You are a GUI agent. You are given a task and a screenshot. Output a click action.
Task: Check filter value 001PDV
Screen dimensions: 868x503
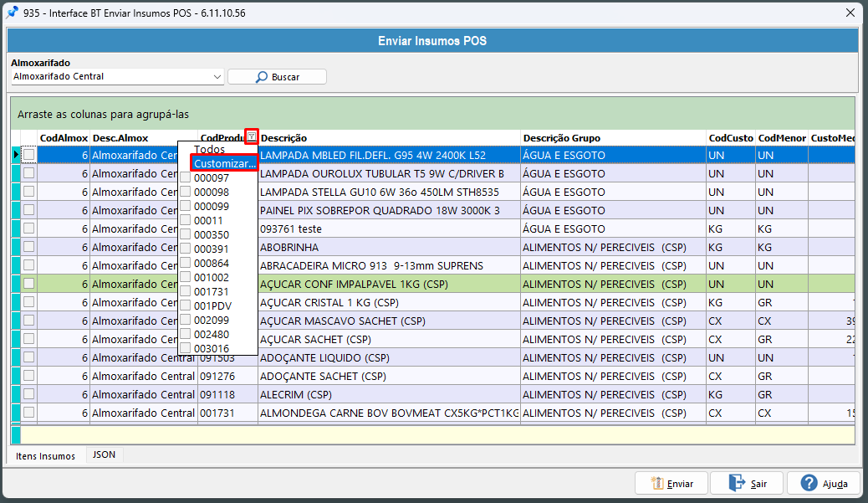pyautogui.click(x=186, y=305)
